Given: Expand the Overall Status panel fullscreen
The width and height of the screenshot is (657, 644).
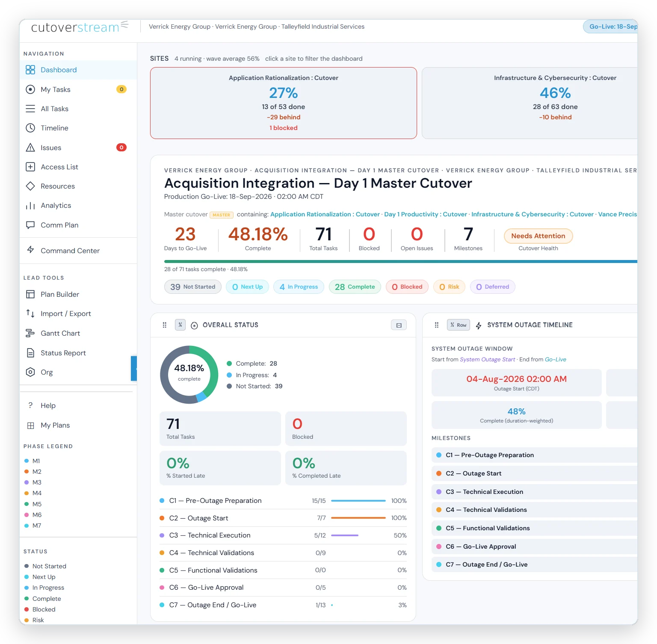Looking at the screenshot, I should coord(399,325).
